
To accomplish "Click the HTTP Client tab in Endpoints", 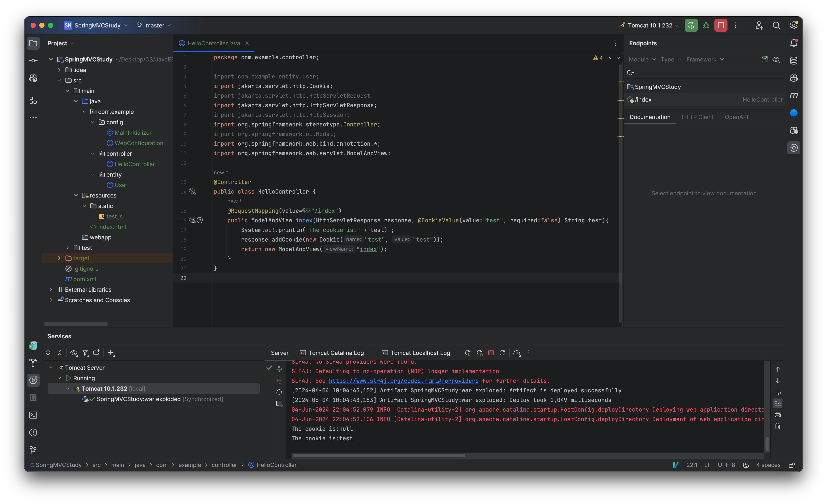I will click(698, 116).
